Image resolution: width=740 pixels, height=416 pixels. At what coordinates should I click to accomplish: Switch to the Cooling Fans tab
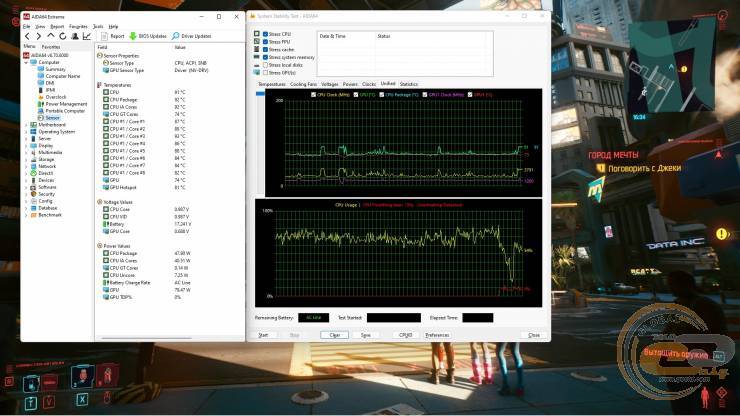click(303, 84)
